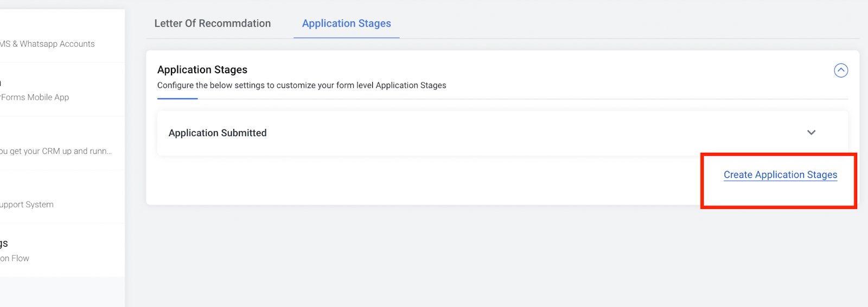Select the "get your CRM up and runn..." sidebar item
This screenshot has height=307, width=868.
pyautogui.click(x=56, y=151)
